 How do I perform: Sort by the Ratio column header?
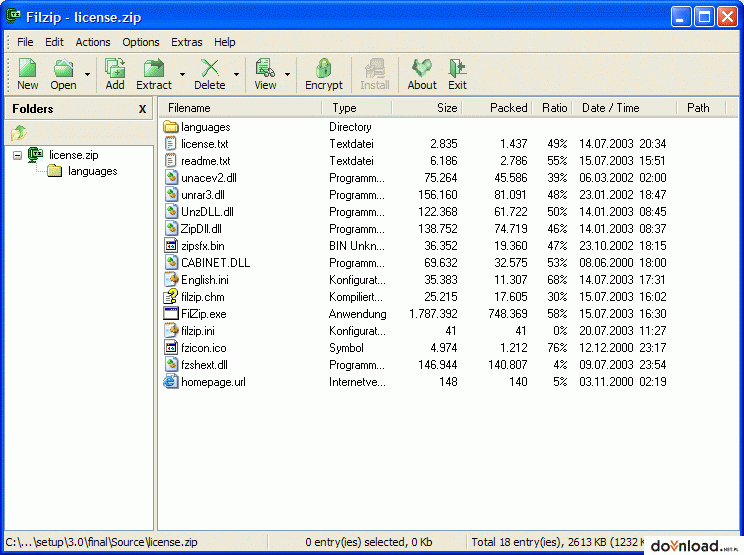552,108
